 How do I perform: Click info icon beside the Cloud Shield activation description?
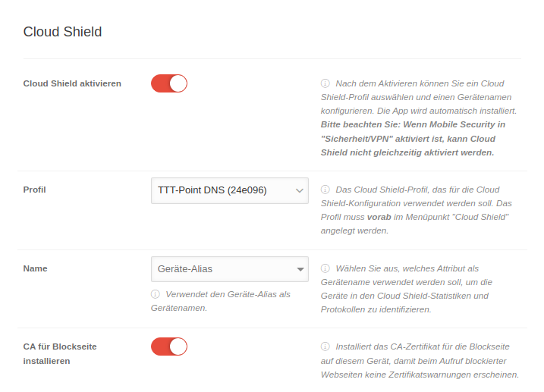tap(325, 83)
